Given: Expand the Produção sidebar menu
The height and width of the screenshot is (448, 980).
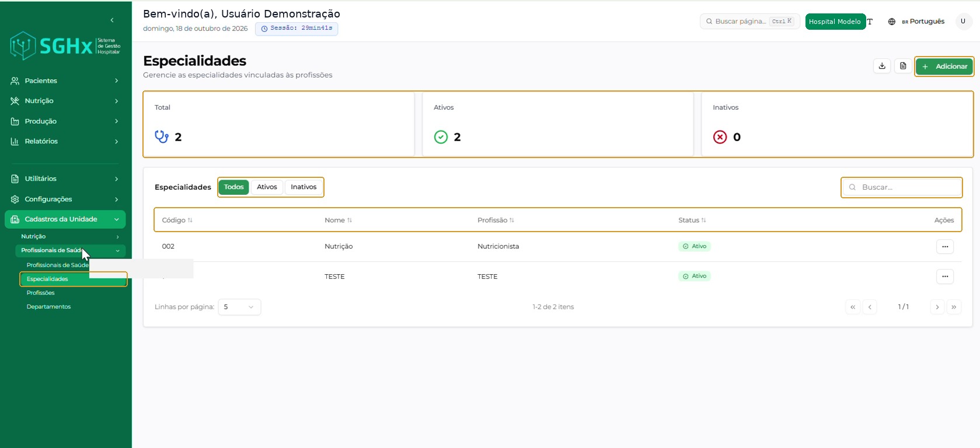Looking at the screenshot, I should coord(65,121).
